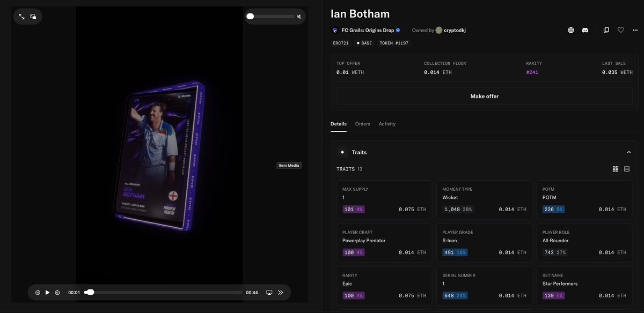Open the Serial Number 1 trait card
644x313 pixels.
(x=484, y=286)
